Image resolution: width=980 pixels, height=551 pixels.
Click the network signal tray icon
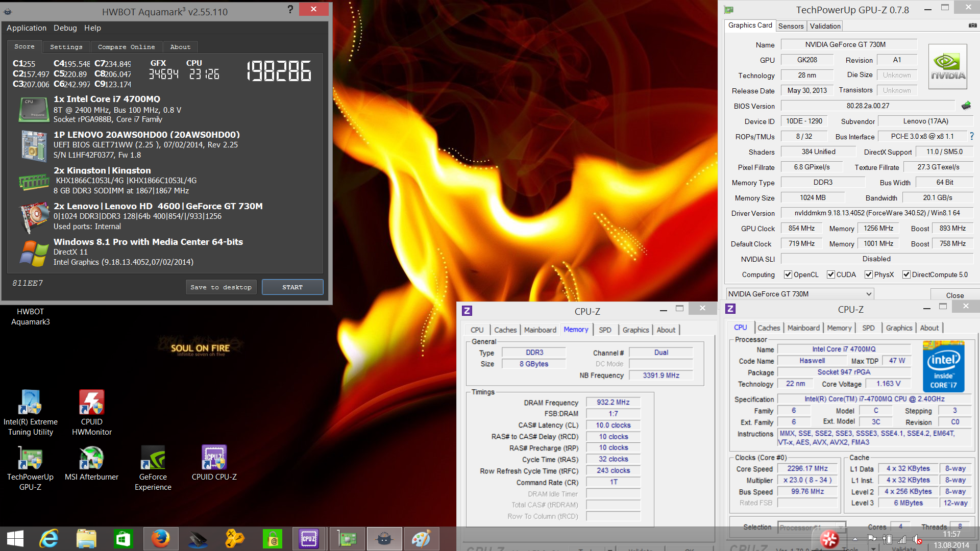902,539
